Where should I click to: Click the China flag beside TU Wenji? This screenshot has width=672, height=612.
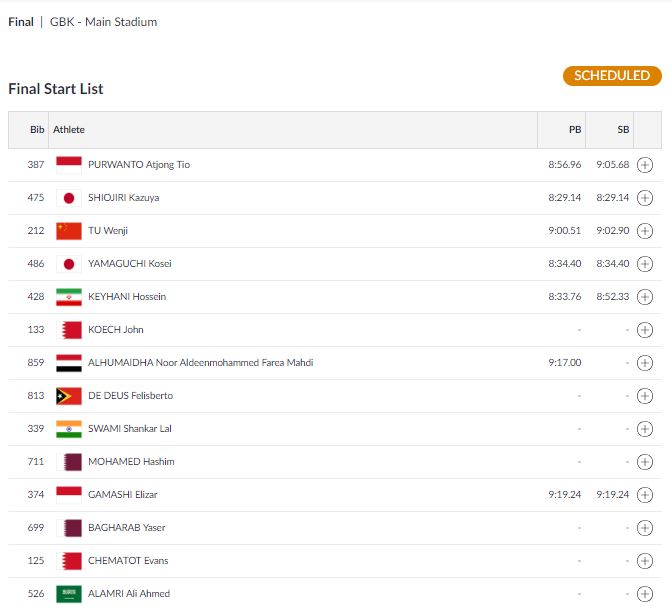click(x=69, y=231)
